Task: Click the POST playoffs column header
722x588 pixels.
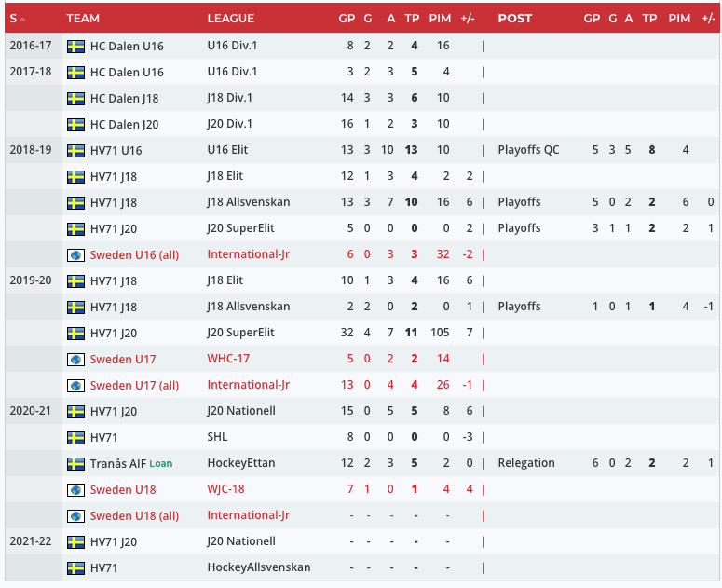Action: (515, 19)
